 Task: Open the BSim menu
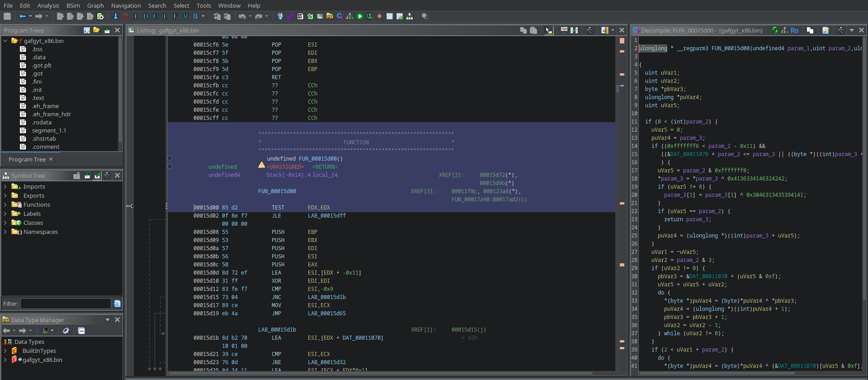[73, 5]
